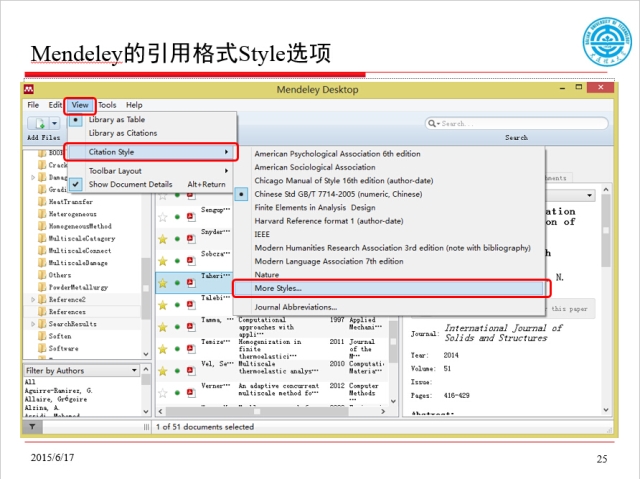
Task: Open the HeatTransfer folder
Action: (x=71, y=202)
